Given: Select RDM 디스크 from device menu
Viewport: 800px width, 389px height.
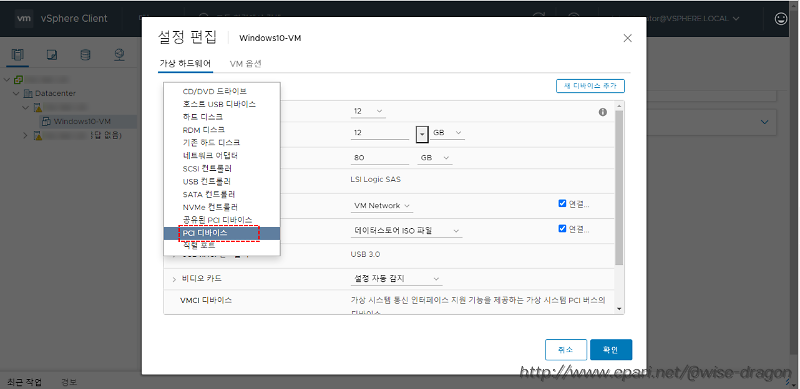Looking at the screenshot, I should (x=221, y=130).
